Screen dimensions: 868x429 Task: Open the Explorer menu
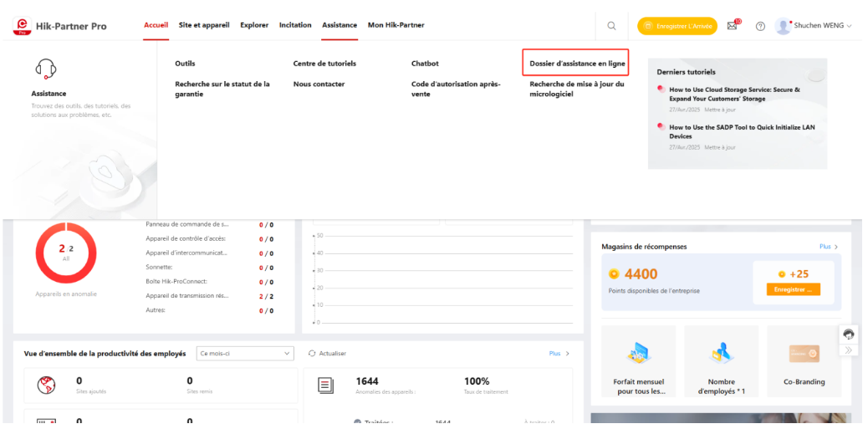(254, 25)
